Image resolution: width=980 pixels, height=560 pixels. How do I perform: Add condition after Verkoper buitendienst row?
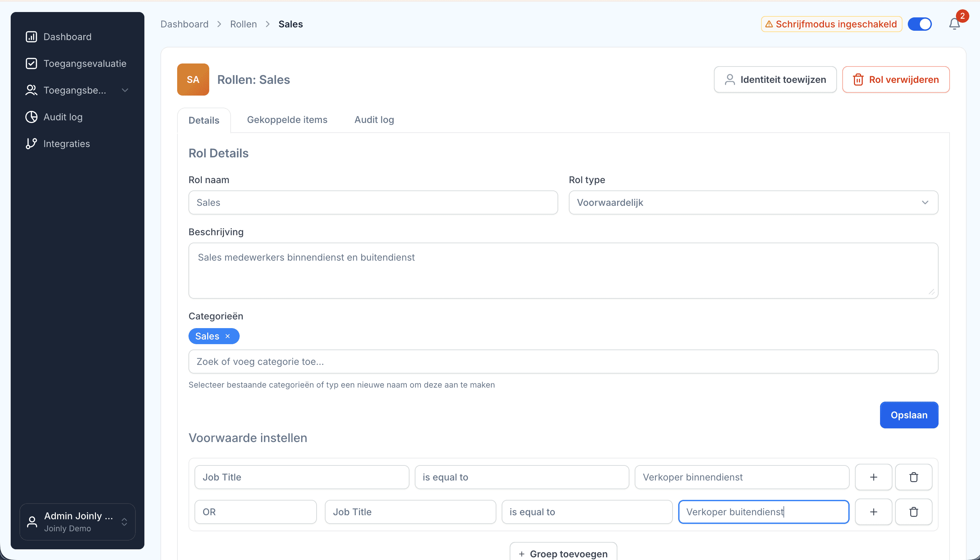pyautogui.click(x=873, y=512)
